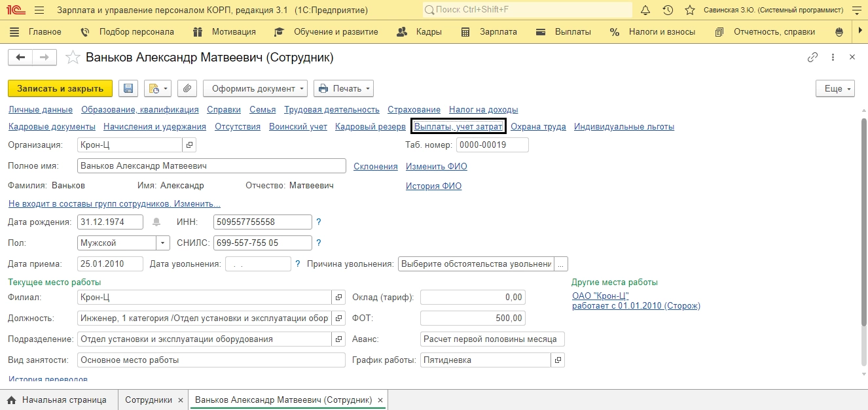
Task: Open the history clock icon
Action: pos(668,10)
